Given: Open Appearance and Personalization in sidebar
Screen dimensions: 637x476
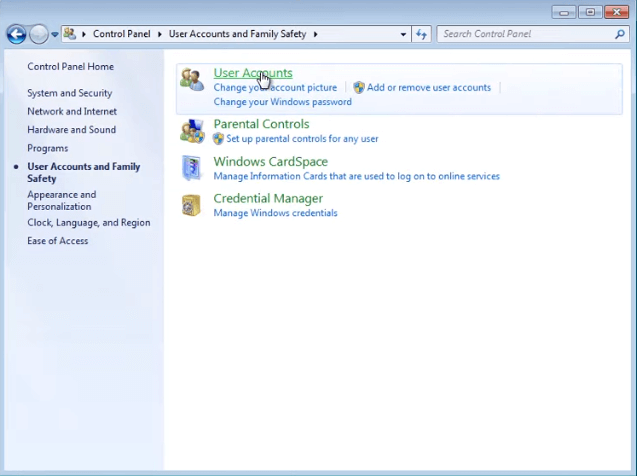Looking at the screenshot, I should pyautogui.click(x=62, y=201).
